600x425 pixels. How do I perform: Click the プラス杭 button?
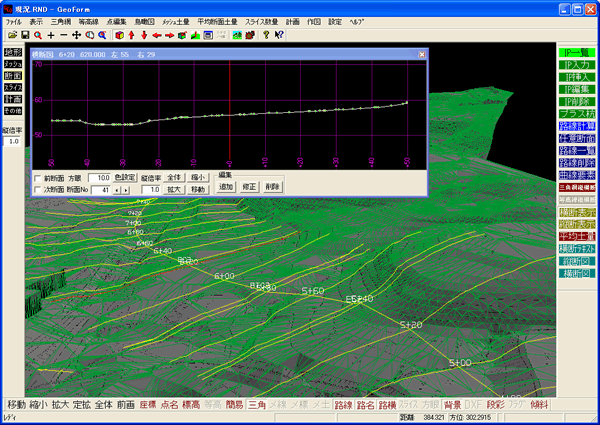point(577,114)
